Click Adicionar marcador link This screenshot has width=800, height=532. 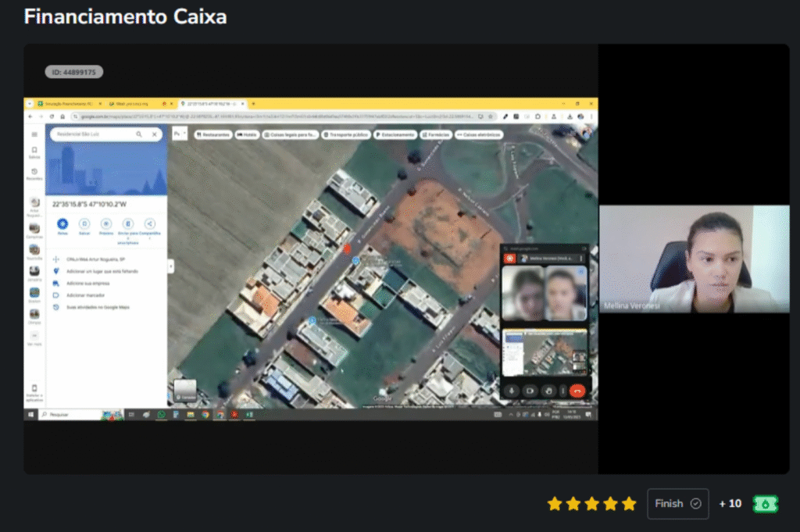(85, 295)
